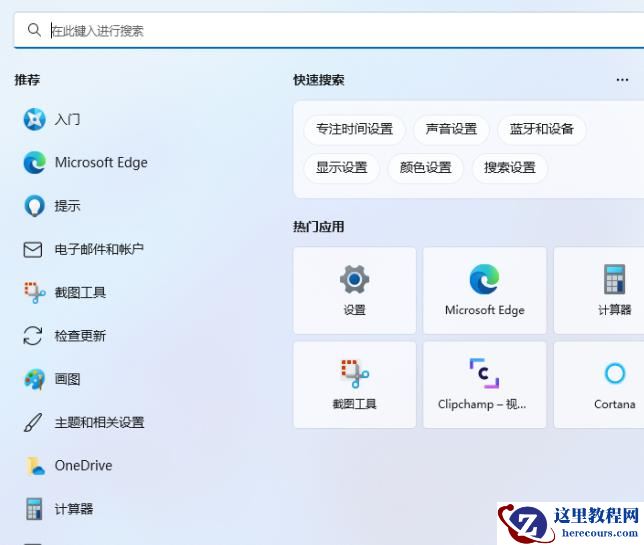Click the 提示 text label
The image size is (644, 545).
pos(67,206)
